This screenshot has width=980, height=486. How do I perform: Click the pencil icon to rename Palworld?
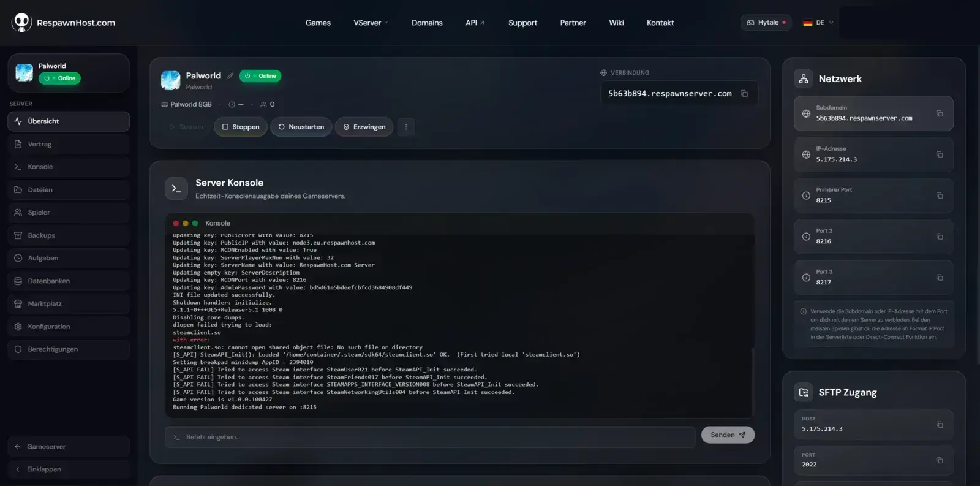pos(230,76)
